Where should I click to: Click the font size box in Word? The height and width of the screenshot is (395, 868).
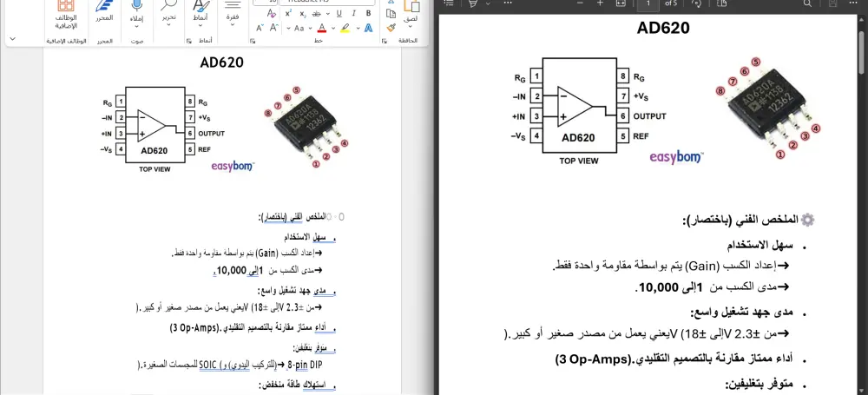[265, 3]
